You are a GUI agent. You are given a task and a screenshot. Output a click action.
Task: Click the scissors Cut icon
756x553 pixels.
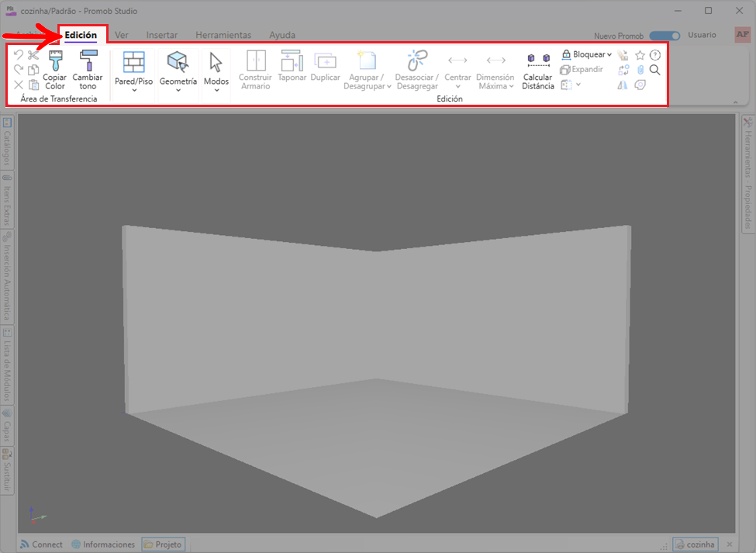point(33,55)
